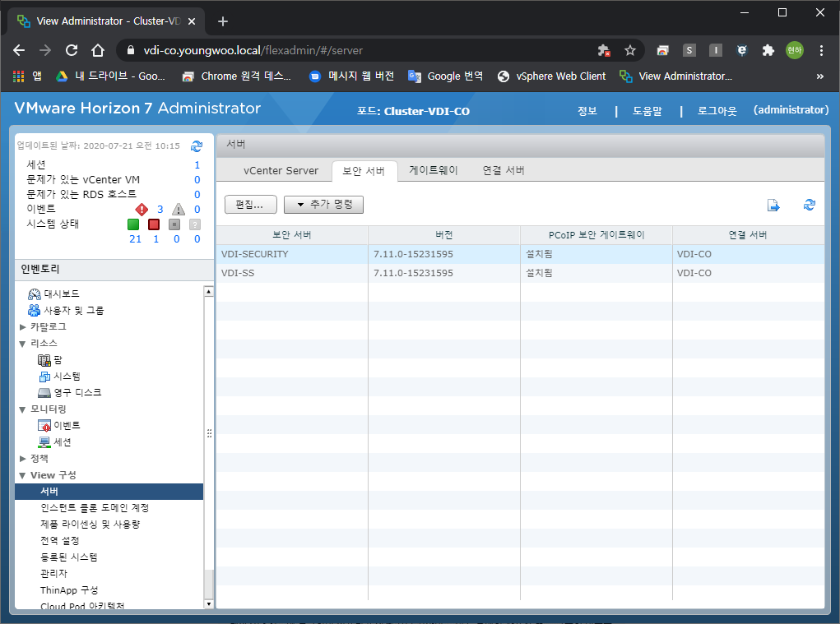The height and width of the screenshot is (624, 840).
Task: Open event error count 3
Action: pyautogui.click(x=160, y=210)
